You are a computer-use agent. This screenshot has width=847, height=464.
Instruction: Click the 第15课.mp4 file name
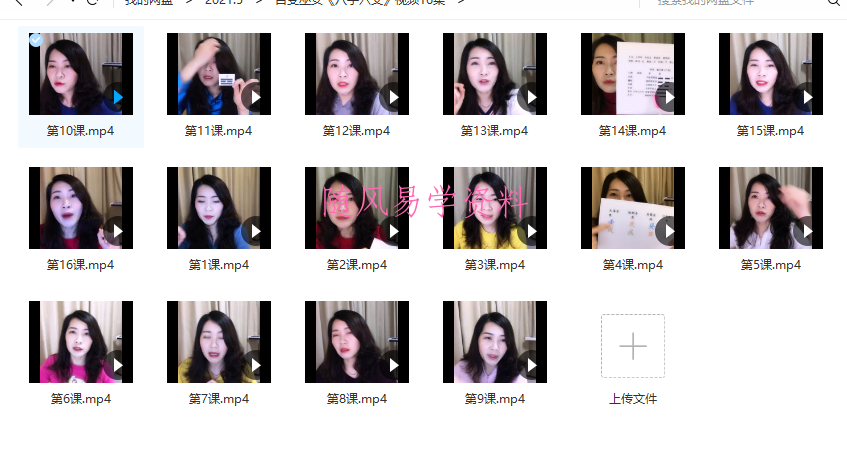[770, 131]
